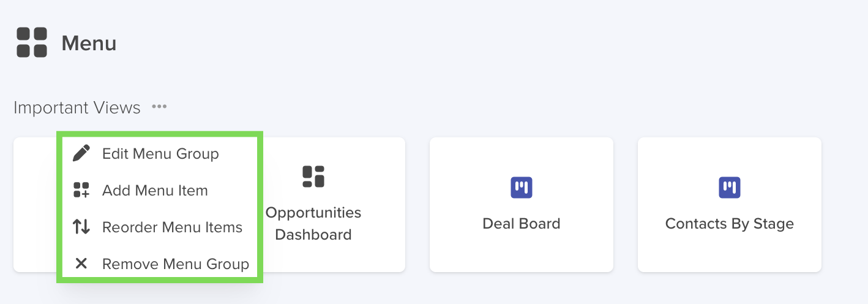Click the Menu heading text
The image size is (868, 304).
click(x=89, y=44)
